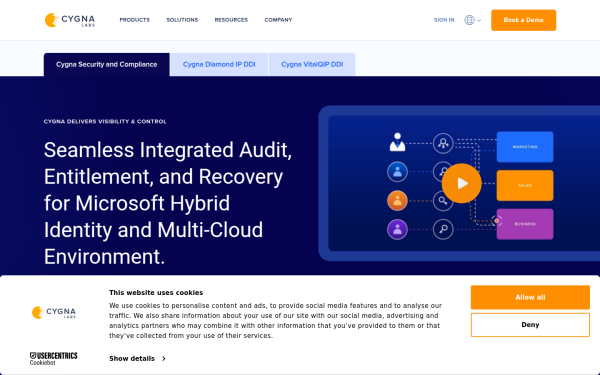Switch to the Cygna Diamond IP DDI tab
This screenshot has width=600, height=375.
(x=219, y=64)
